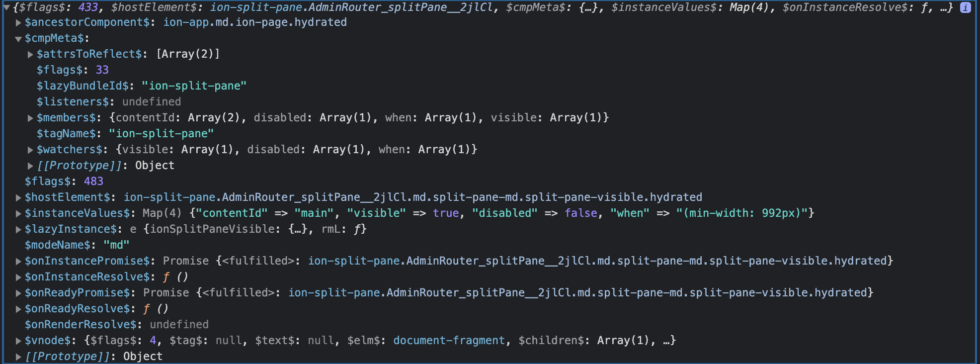This screenshot has width=980, height=364.
Task: Expand the $onReadyPromise$ entry
Action: pyautogui.click(x=18, y=293)
